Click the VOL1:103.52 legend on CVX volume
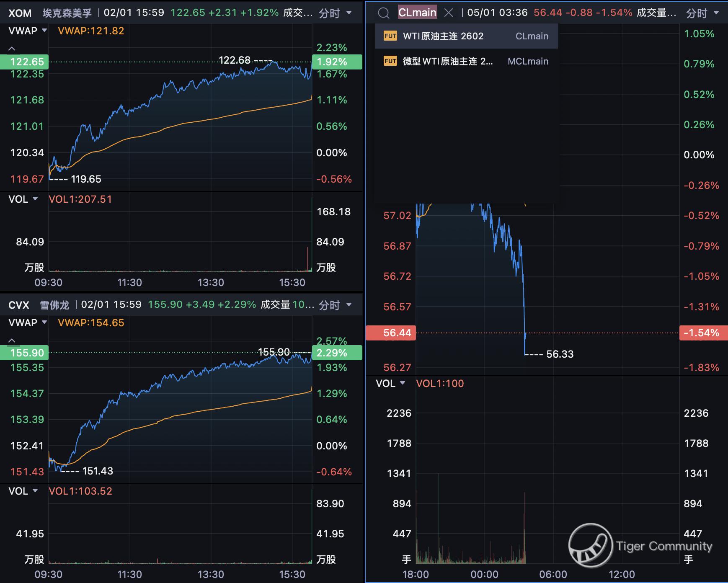728x583 pixels. [80, 491]
